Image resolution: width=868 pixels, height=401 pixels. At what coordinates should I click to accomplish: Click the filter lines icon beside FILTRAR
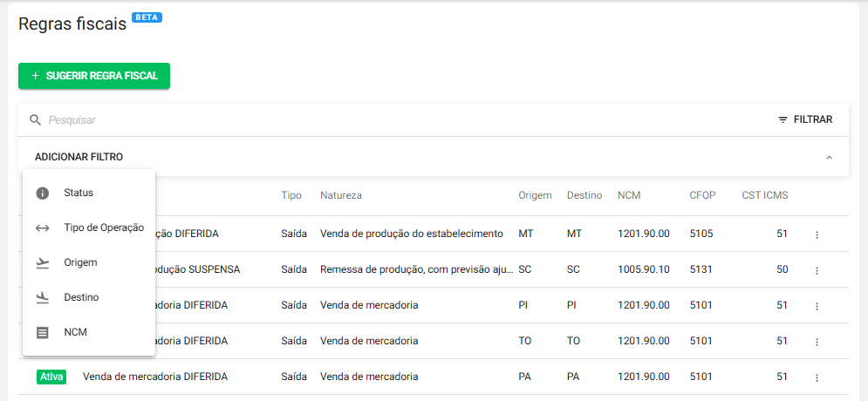pyautogui.click(x=783, y=120)
